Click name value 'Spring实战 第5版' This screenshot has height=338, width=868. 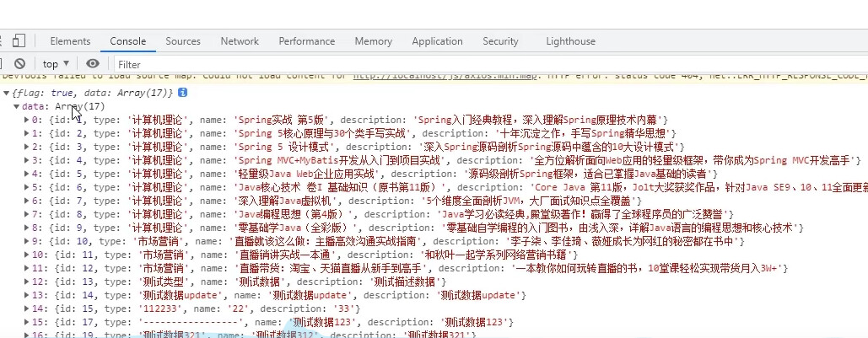[x=283, y=120]
